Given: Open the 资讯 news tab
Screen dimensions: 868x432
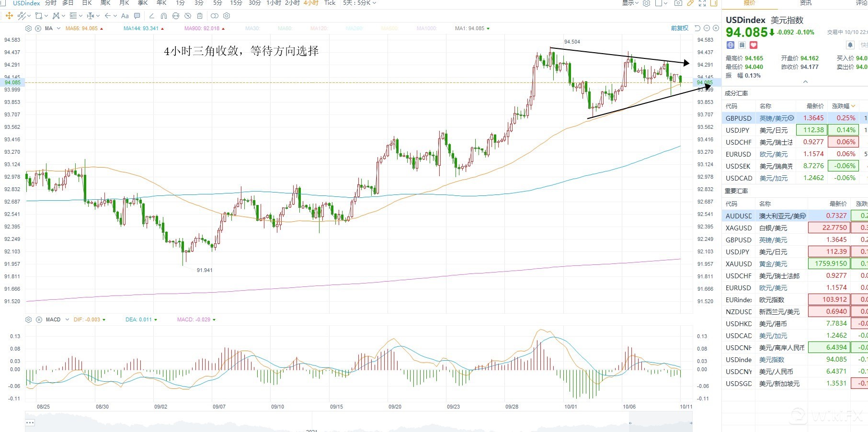Looking at the screenshot, I should [806, 3].
